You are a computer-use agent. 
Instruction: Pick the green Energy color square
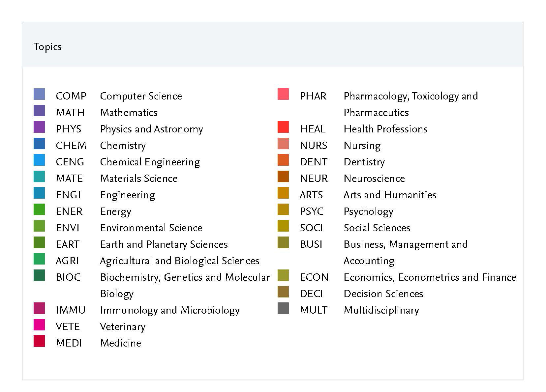(39, 210)
